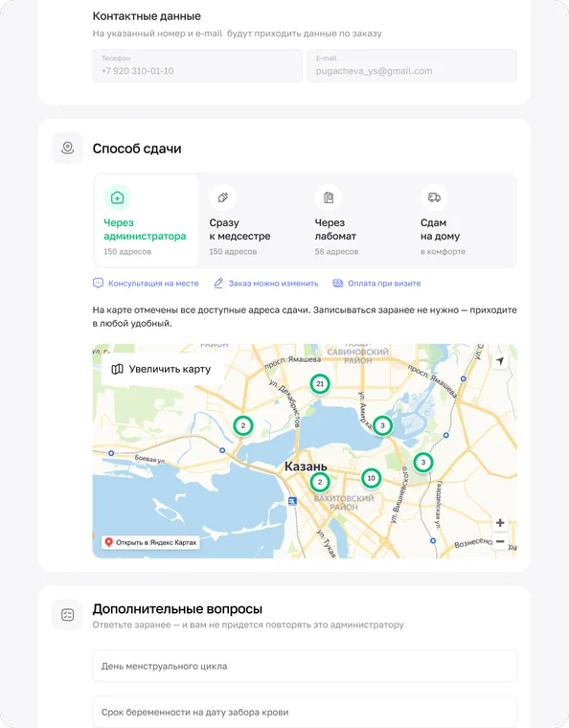Click Увеличить карту button
Viewport: 569px width, 728px height.
pyautogui.click(x=163, y=369)
